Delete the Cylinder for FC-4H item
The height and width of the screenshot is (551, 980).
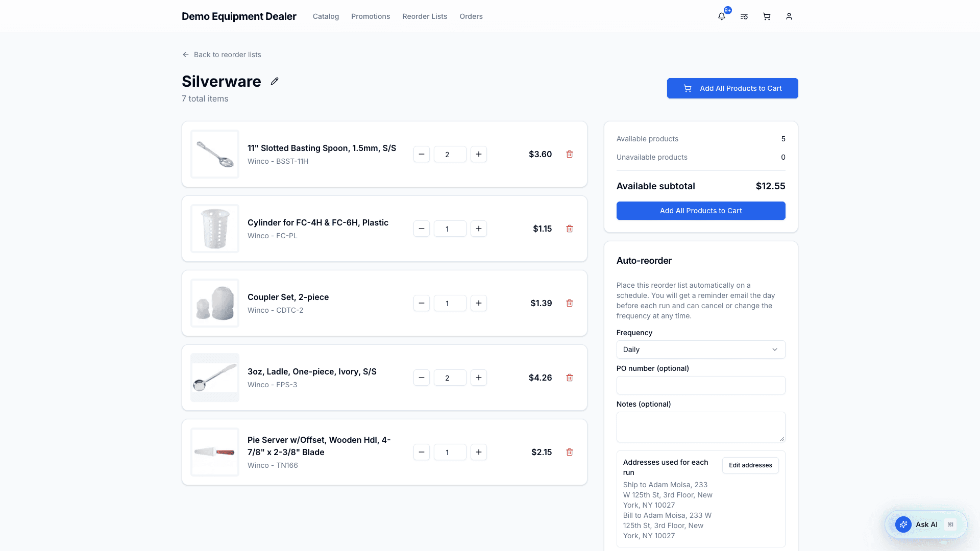(x=570, y=229)
